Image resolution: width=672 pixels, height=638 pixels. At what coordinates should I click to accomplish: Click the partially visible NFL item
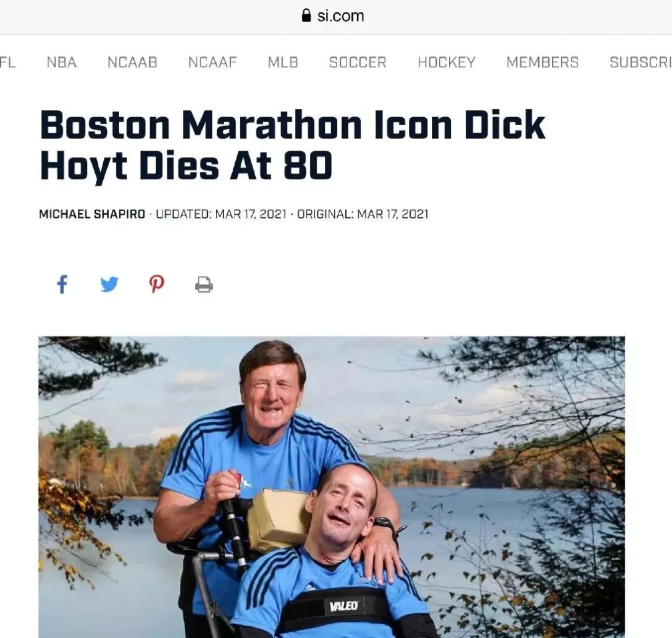click(x=7, y=62)
